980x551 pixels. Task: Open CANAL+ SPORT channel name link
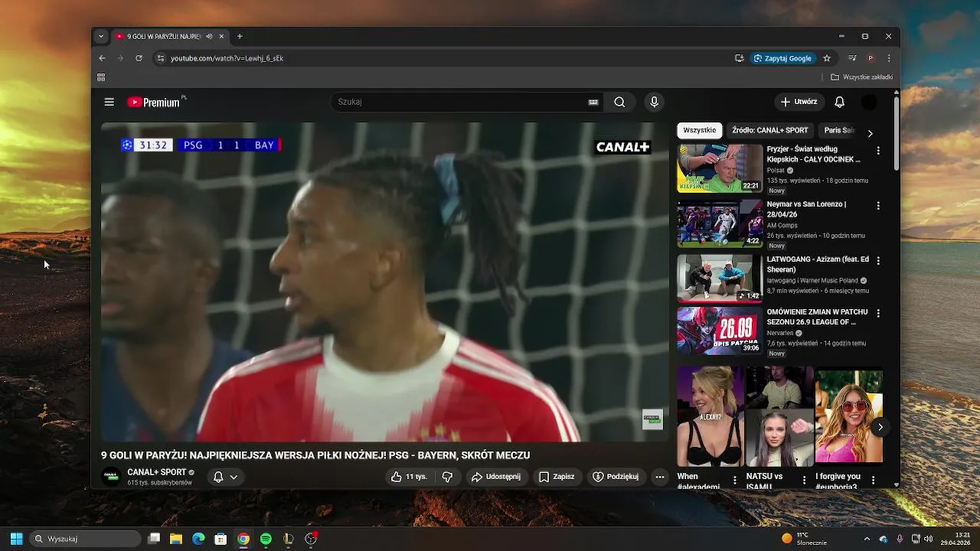[156, 472]
